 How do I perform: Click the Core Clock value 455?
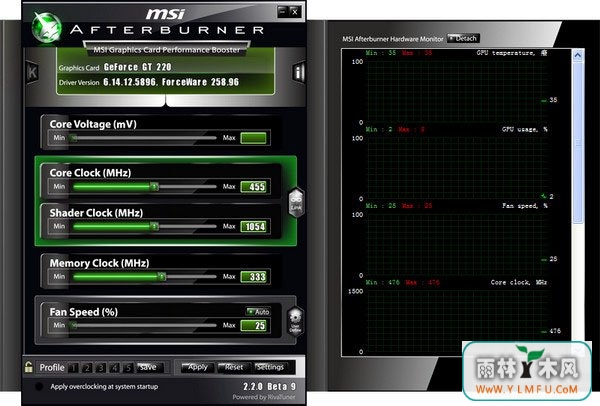(253, 186)
